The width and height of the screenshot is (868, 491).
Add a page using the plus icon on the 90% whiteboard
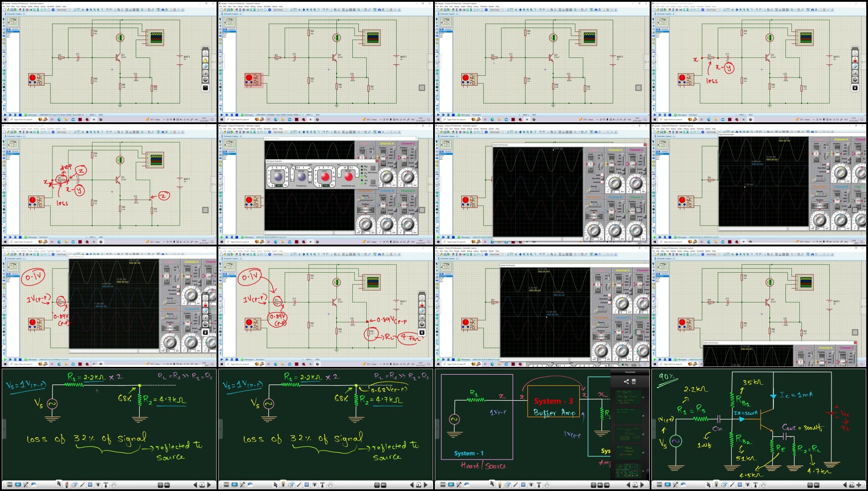(x=859, y=485)
